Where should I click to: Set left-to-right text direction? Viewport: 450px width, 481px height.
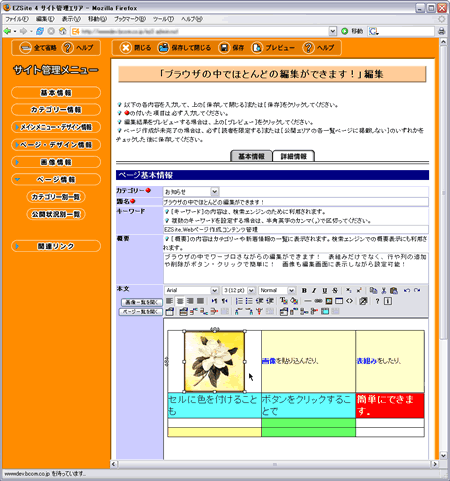coord(214,301)
